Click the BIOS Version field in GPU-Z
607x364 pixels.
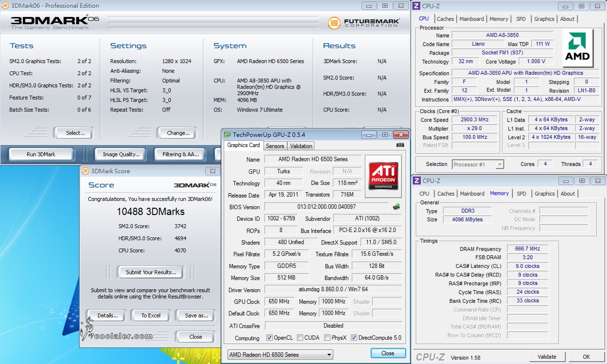(x=327, y=207)
